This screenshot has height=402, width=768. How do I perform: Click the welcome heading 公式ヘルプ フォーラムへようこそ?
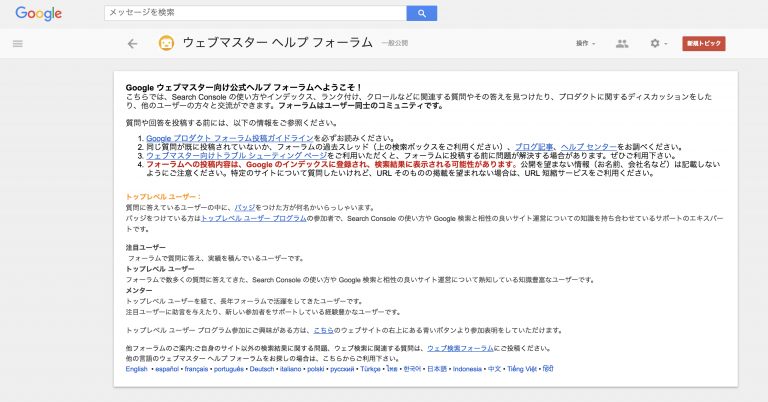tap(244, 88)
